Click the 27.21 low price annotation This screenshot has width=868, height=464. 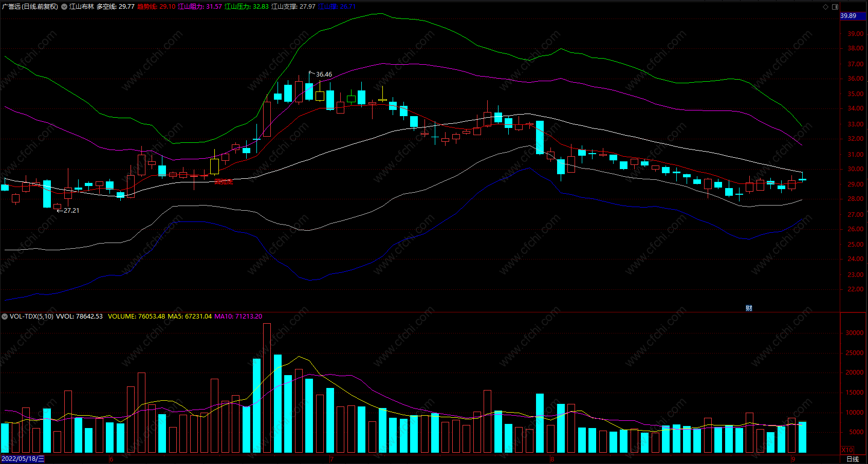[71, 211]
